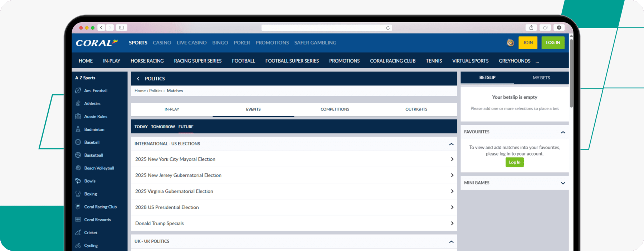Click the yellow Join button
This screenshot has width=644, height=251.
tap(528, 43)
